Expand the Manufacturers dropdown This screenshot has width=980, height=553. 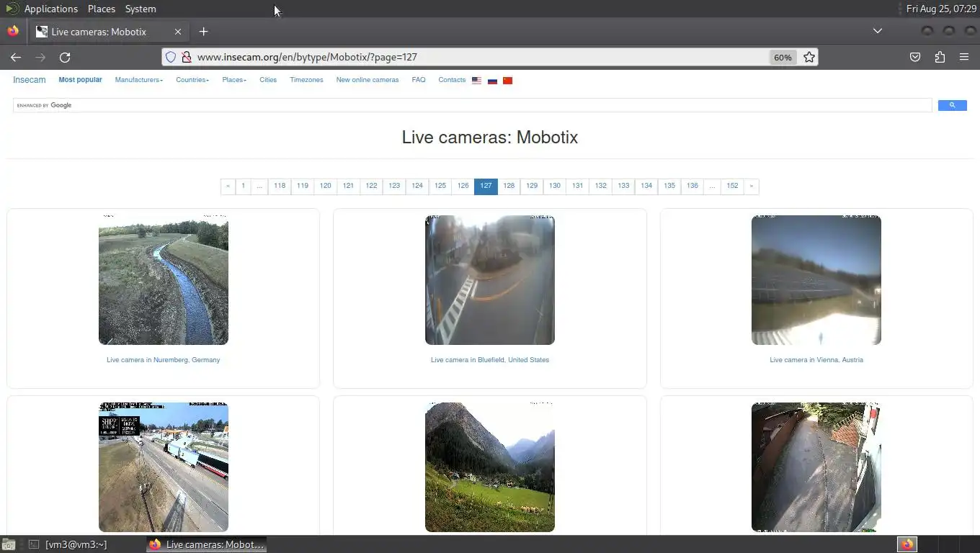click(139, 80)
